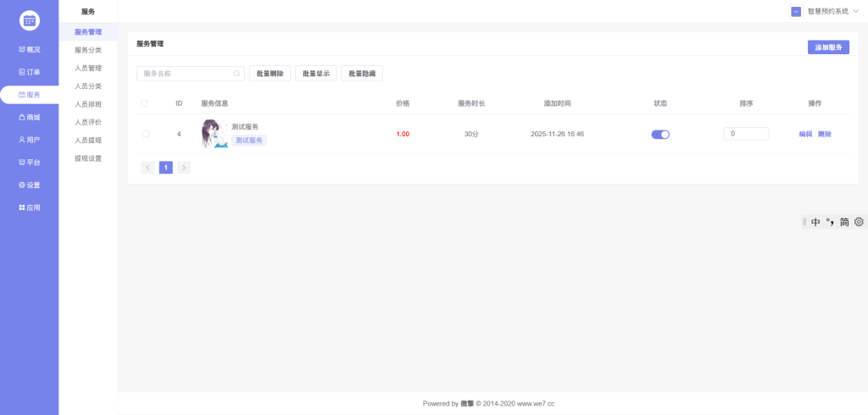The width and height of the screenshot is (868, 415).
Task: Open 人员管理 submenu item
Action: click(88, 68)
